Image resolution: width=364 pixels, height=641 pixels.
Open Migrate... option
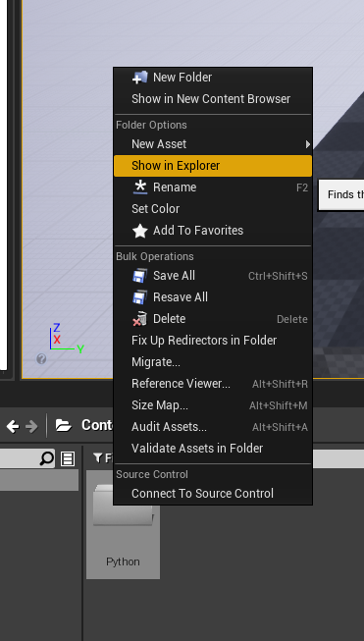click(x=213, y=362)
